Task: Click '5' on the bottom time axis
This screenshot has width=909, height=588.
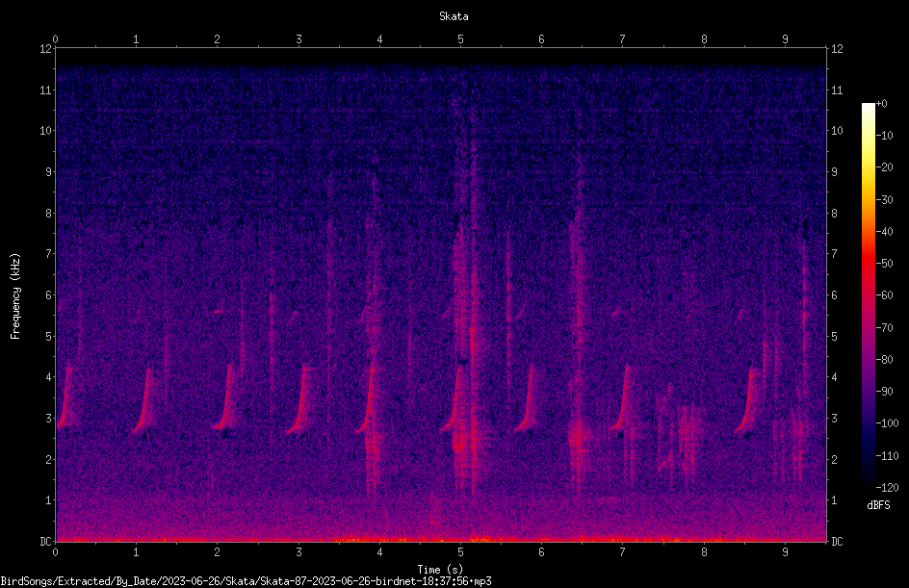Action: pyautogui.click(x=461, y=552)
